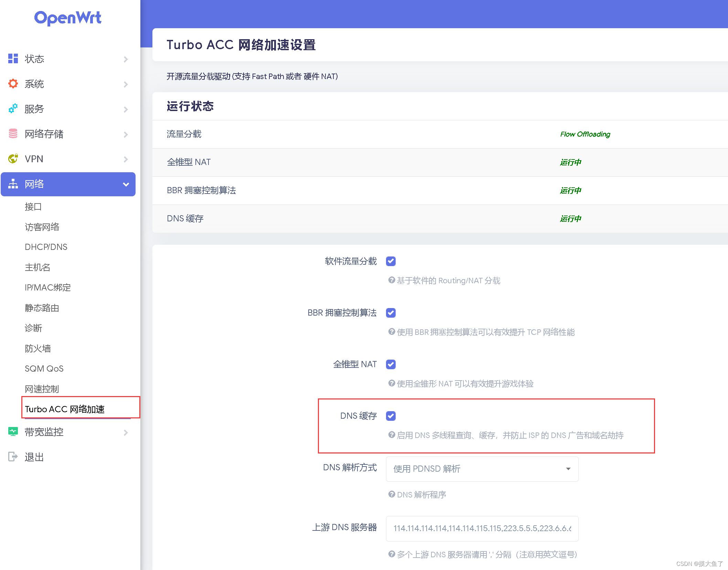
Task: Open the SQM QoS submenu item
Action: [x=44, y=369]
